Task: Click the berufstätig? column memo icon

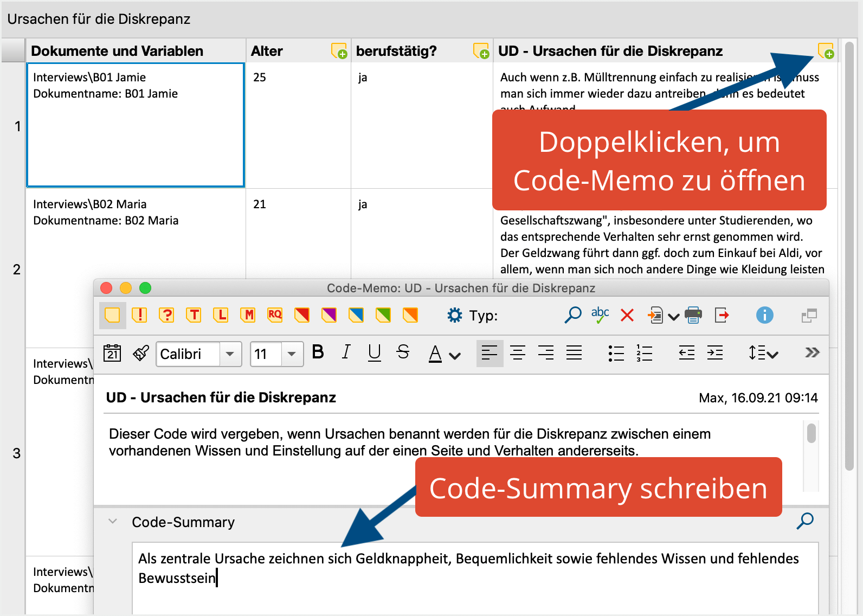Action: (x=481, y=51)
